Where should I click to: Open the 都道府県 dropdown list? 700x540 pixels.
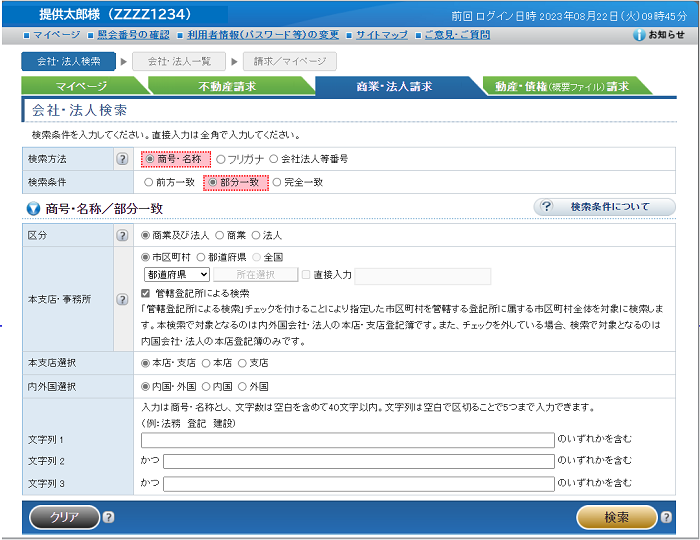177,274
